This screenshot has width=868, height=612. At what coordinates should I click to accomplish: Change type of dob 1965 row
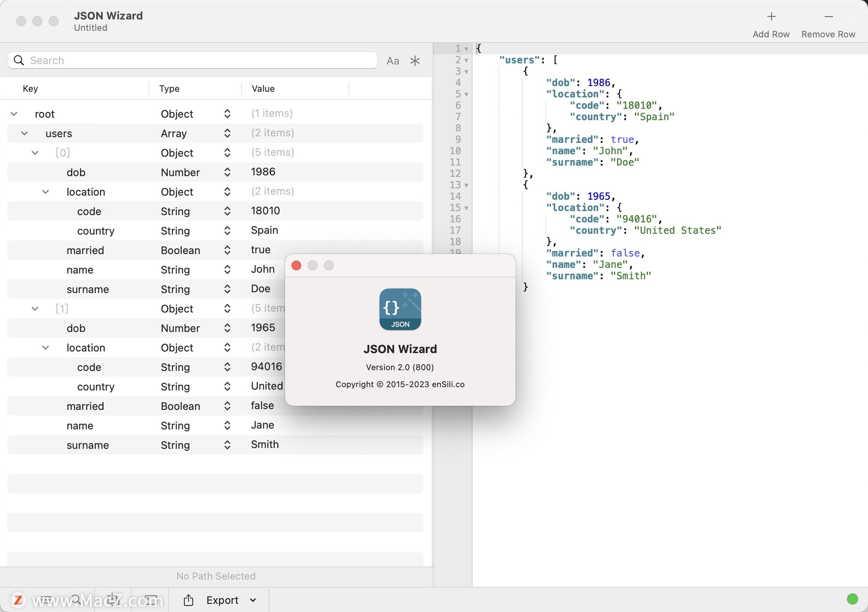click(x=227, y=328)
